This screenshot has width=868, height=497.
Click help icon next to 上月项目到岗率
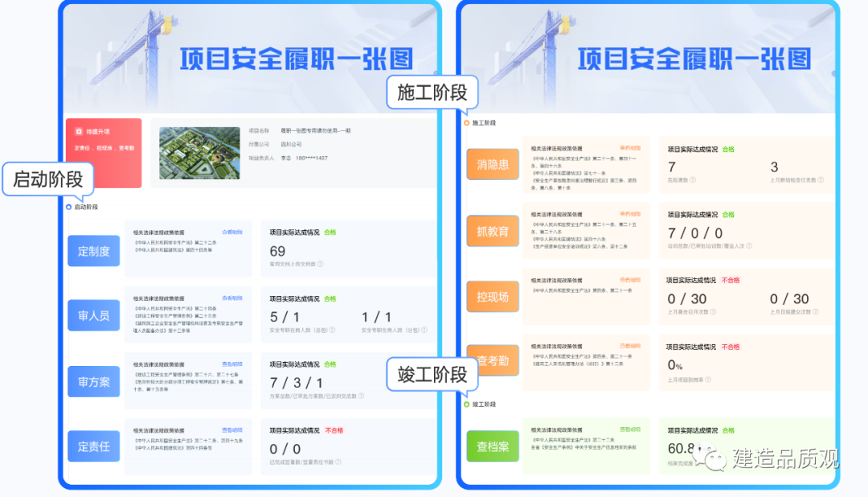pyautogui.click(x=707, y=377)
